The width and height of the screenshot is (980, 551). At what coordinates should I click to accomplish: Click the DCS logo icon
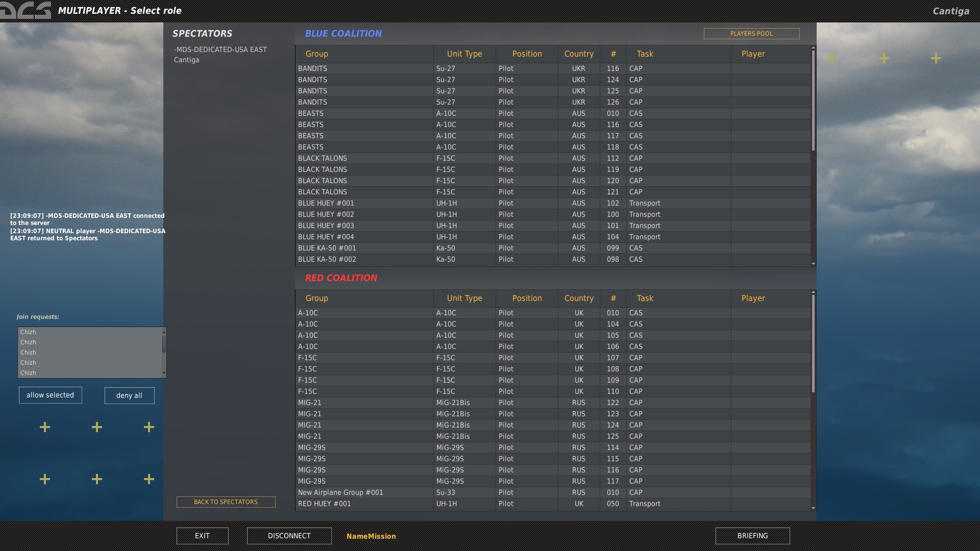pos(26,10)
